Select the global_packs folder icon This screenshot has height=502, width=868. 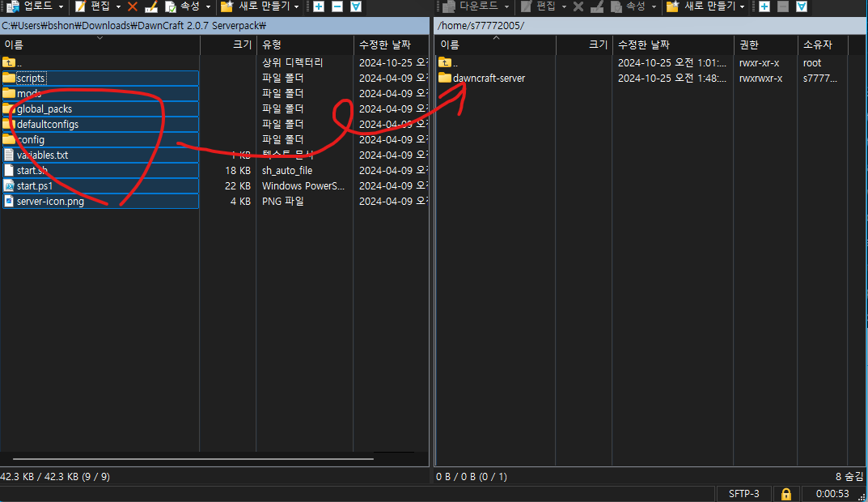click(x=9, y=109)
